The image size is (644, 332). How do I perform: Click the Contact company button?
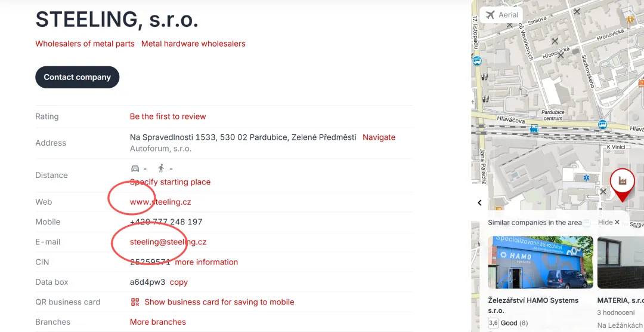coord(77,77)
